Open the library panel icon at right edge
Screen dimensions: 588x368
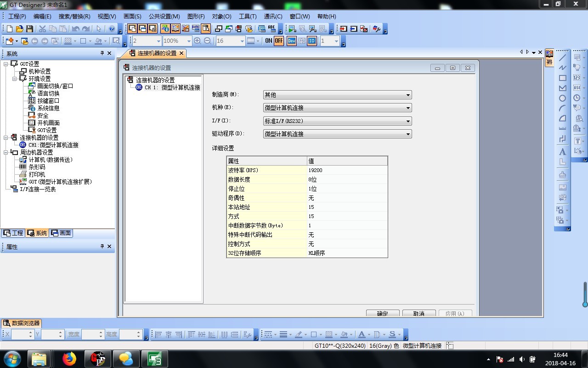[549, 58]
